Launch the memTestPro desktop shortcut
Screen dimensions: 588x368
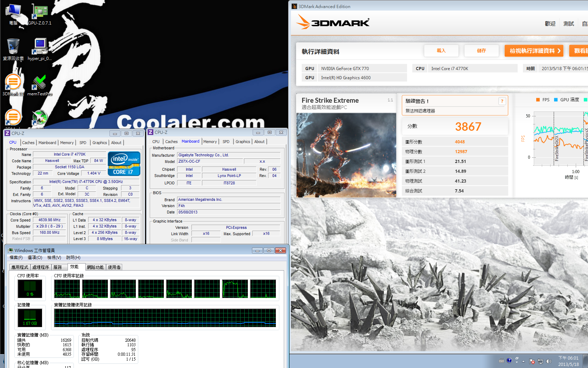(40, 84)
